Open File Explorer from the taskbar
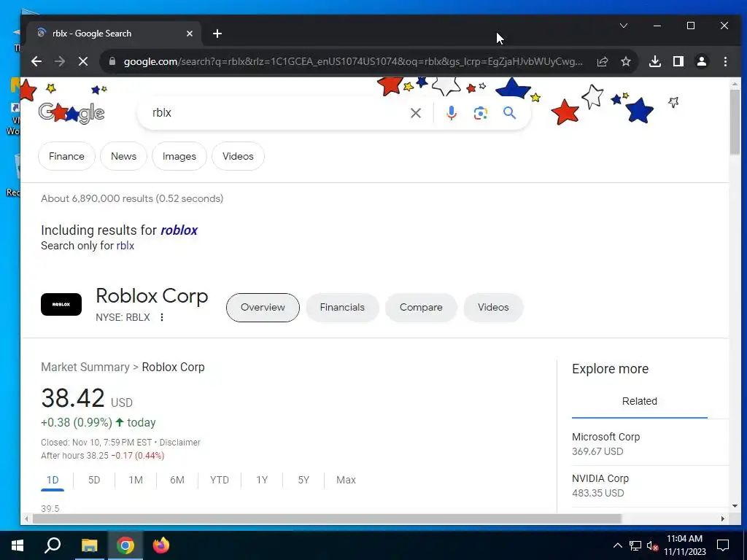The width and height of the screenshot is (747, 560). coord(89,545)
